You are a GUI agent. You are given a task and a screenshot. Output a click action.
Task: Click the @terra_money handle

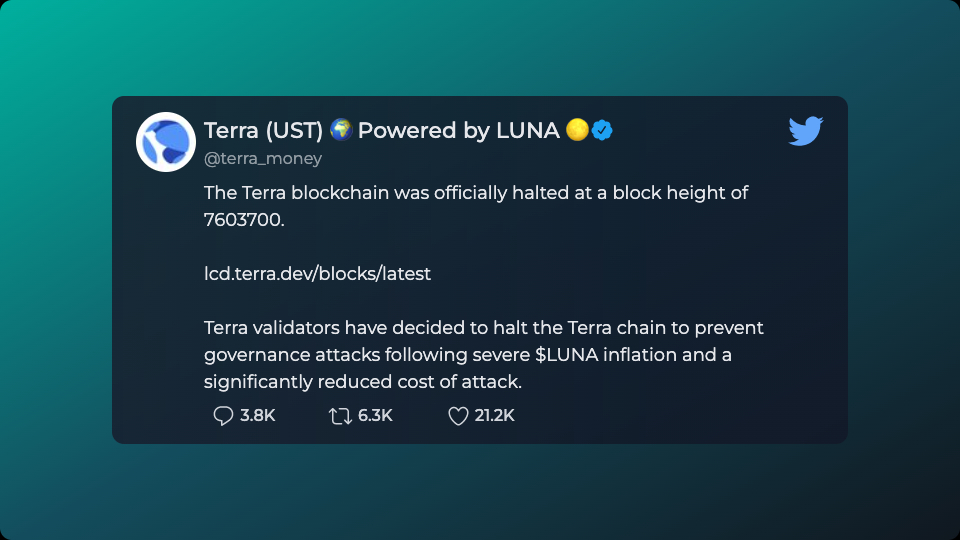tap(263, 159)
